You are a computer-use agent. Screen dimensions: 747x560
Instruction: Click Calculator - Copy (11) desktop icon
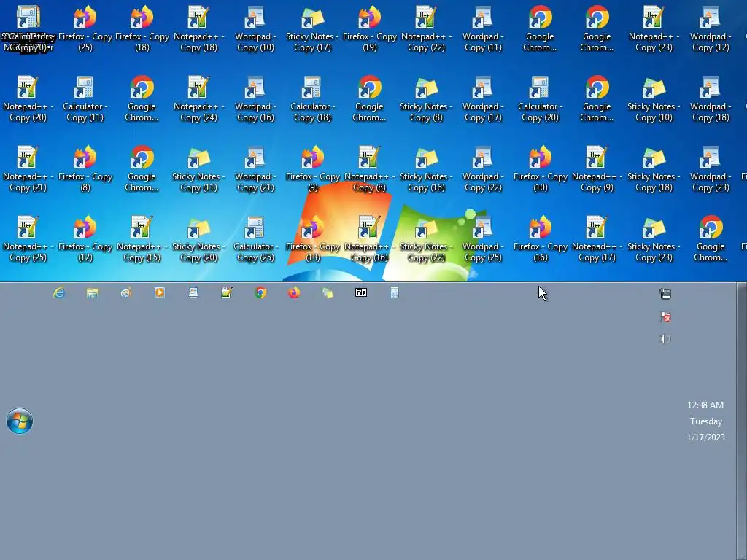click(x=85, y=98)
